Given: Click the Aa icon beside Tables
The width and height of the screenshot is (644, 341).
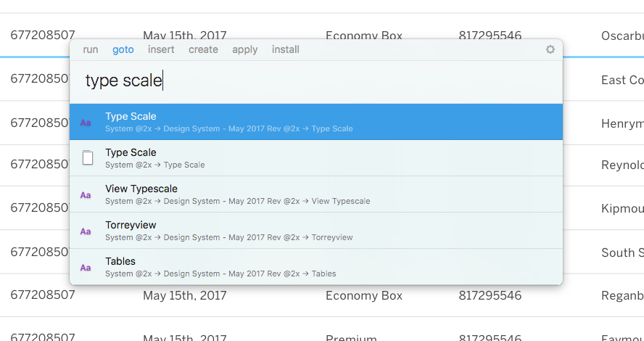Looking at the screenshot, I should (x=86, y=268).
